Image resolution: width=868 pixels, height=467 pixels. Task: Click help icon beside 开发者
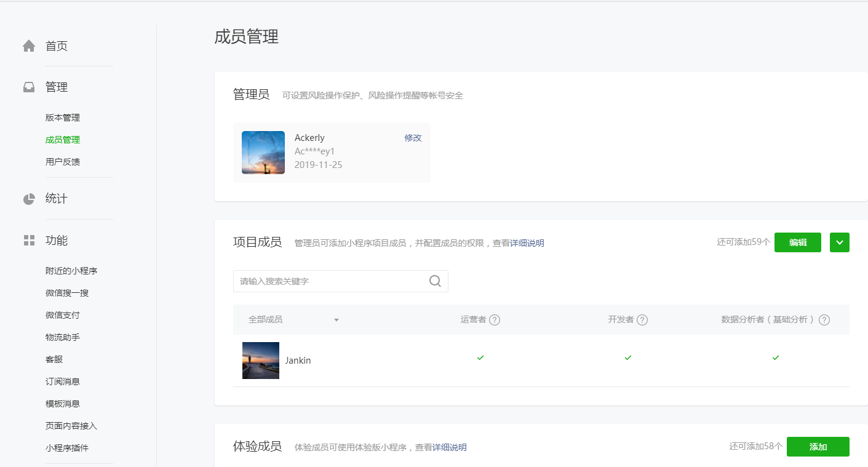coord(642,320)
